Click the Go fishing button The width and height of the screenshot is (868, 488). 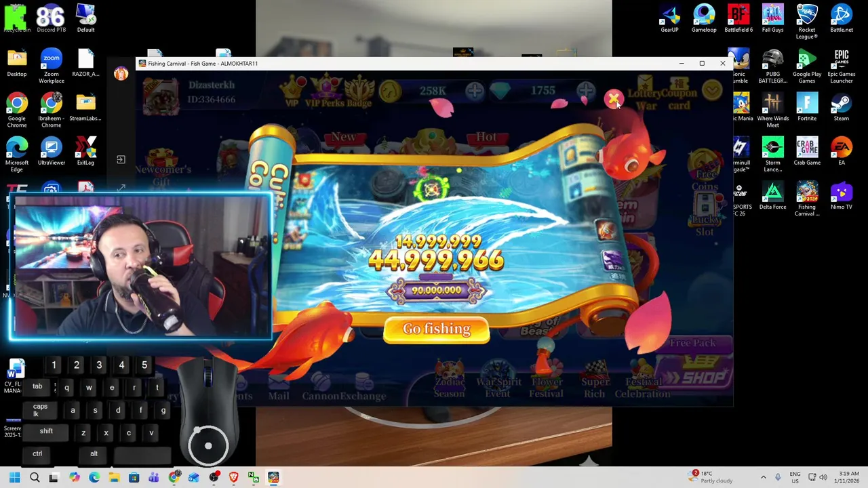(x=436, y=329)
